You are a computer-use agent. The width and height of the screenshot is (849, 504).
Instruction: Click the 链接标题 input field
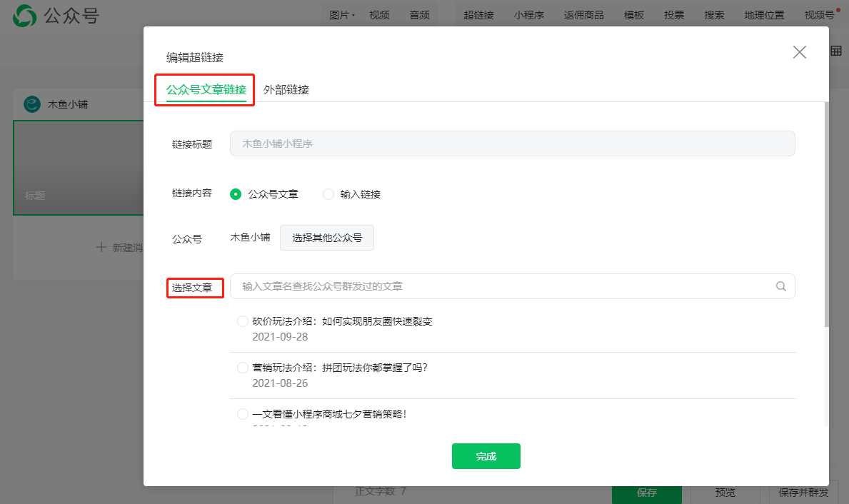(x=512, y=143)
